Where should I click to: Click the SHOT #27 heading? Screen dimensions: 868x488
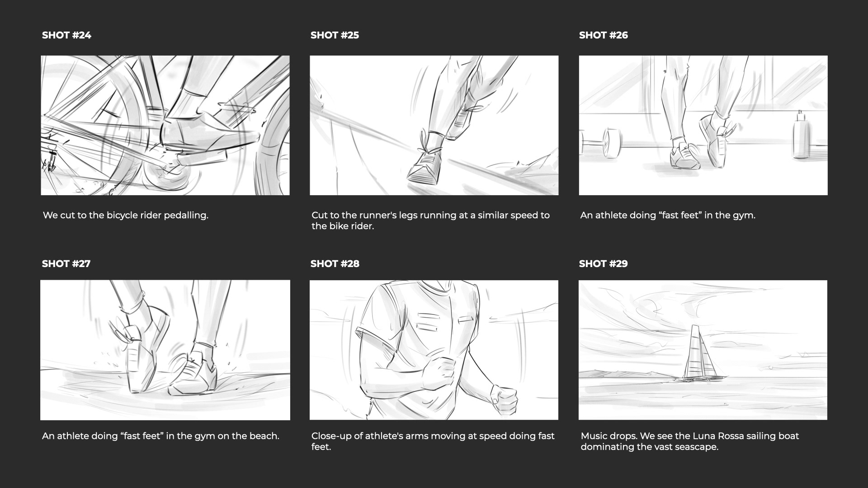pyautogui.click(x=66, y=264)
